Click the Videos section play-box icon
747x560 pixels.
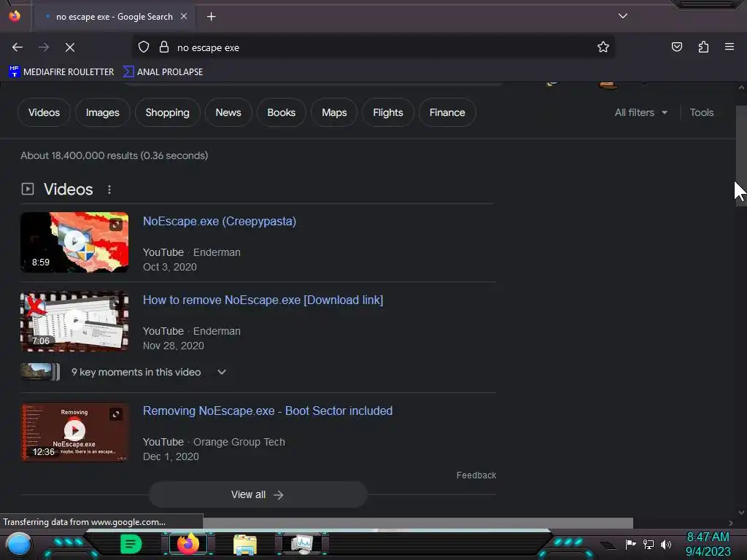click(28, 189)
